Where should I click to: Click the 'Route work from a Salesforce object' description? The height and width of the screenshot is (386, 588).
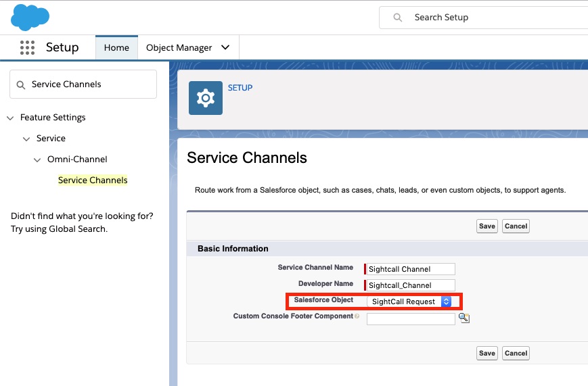380,190
